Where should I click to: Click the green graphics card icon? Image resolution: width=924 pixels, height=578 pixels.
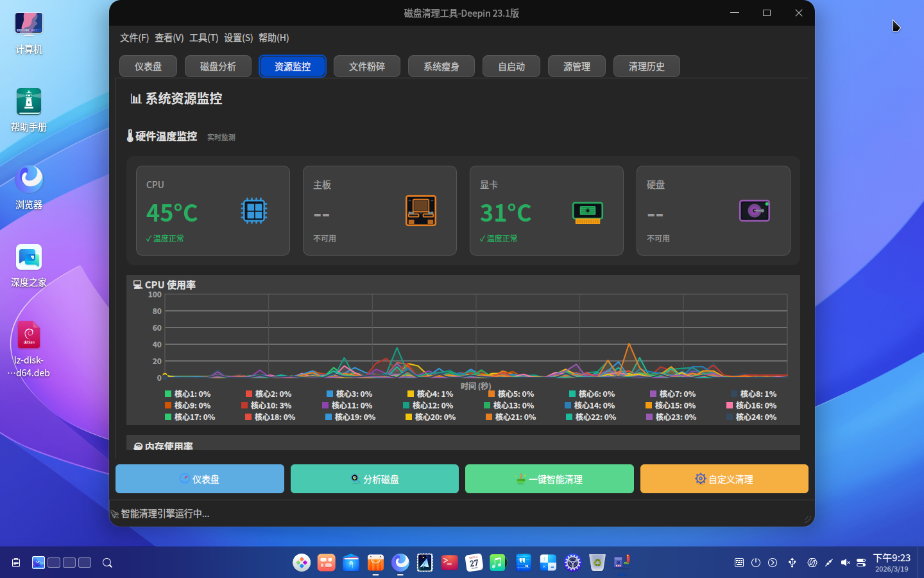(x=588, y=212)
